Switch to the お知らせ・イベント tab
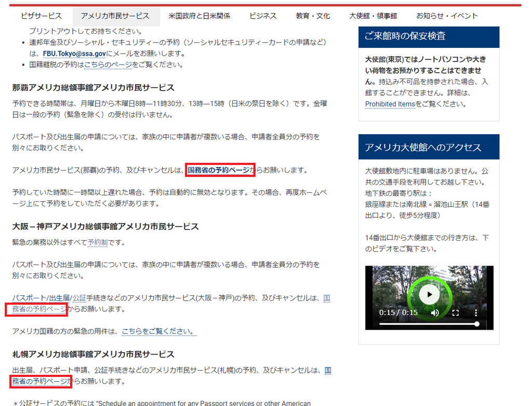The image size is (532, 406). 447,16
